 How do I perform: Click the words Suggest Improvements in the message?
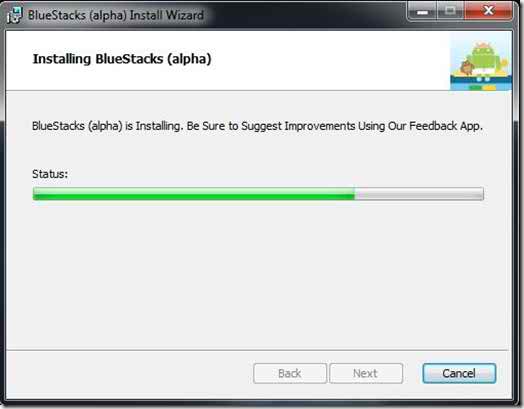[x=298, y=127]
